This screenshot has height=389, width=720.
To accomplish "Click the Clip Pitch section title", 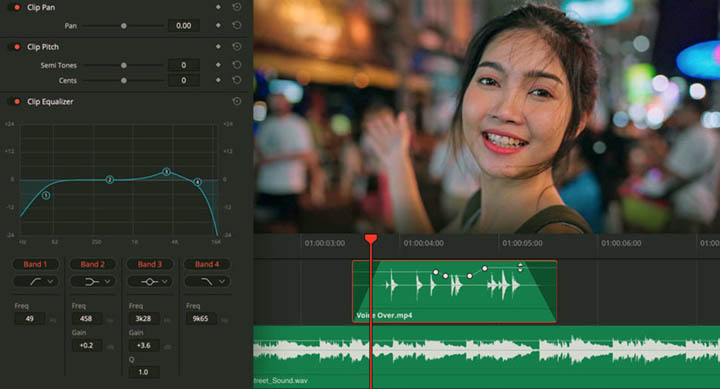I will (43, 47).
